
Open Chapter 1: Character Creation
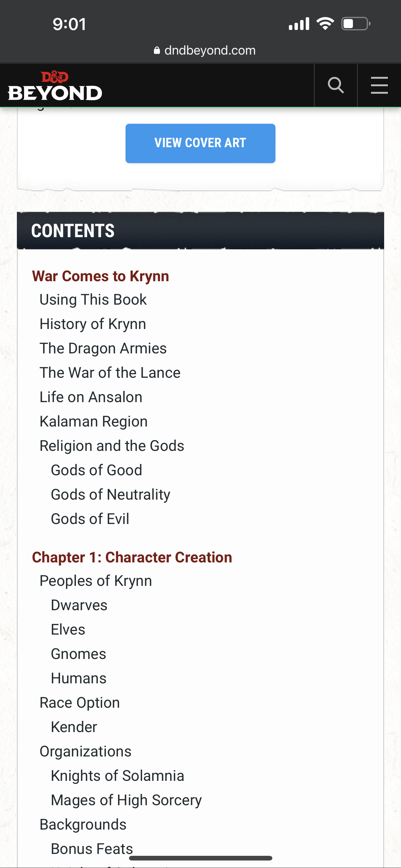click(x=132, y=557)
